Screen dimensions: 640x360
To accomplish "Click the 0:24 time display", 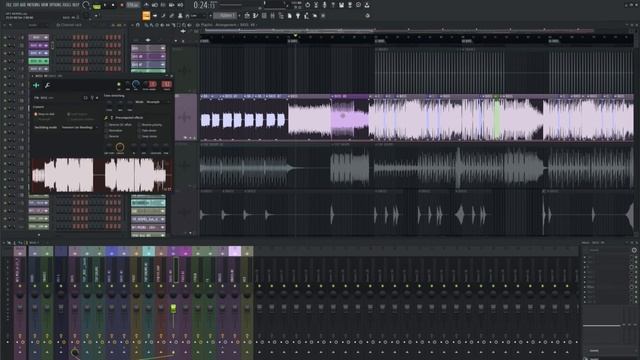I will (x=204, y=5).
